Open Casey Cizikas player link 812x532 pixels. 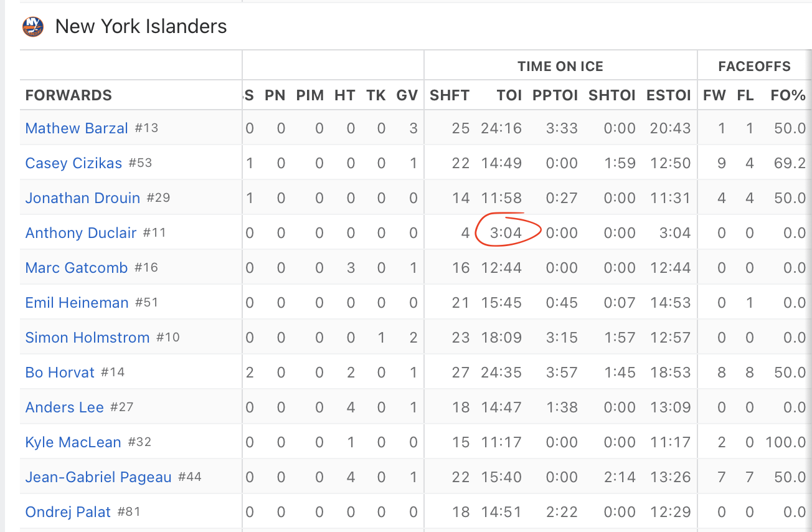coord(73,163)
